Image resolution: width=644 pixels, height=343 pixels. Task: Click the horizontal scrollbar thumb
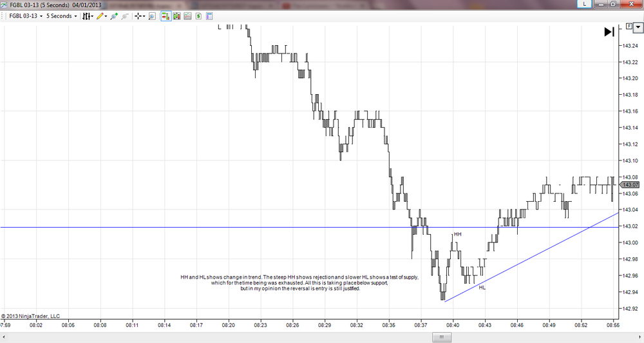(x=442, y=337)
